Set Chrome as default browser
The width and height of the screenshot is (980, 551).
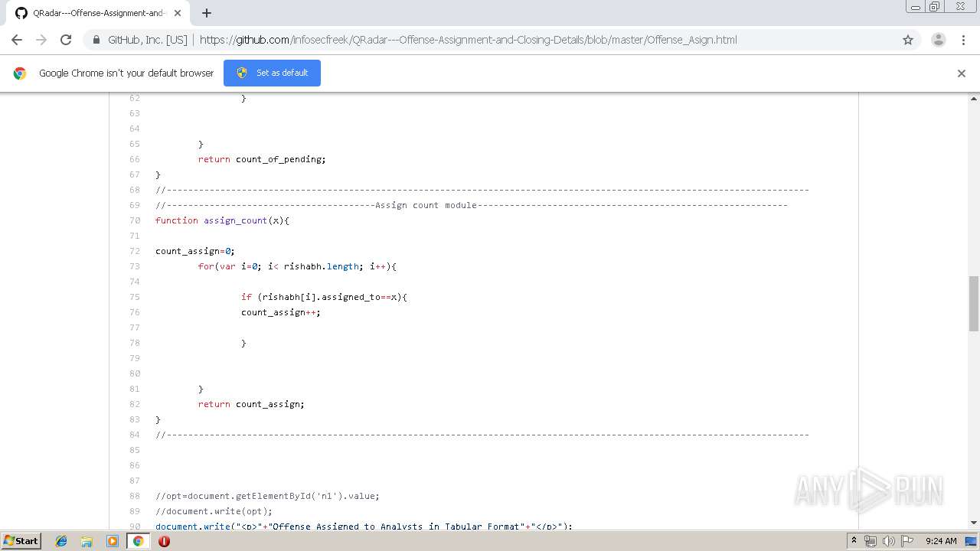pos(272,73)
